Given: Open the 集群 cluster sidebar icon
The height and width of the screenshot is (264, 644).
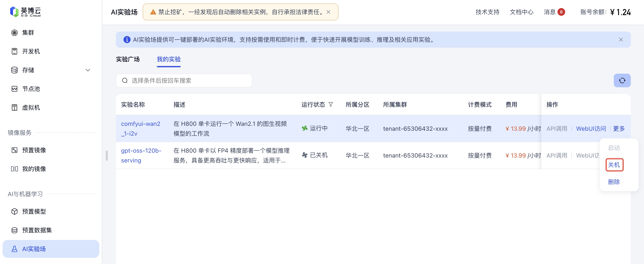Looking at the screenshot, I should [14, 33].
